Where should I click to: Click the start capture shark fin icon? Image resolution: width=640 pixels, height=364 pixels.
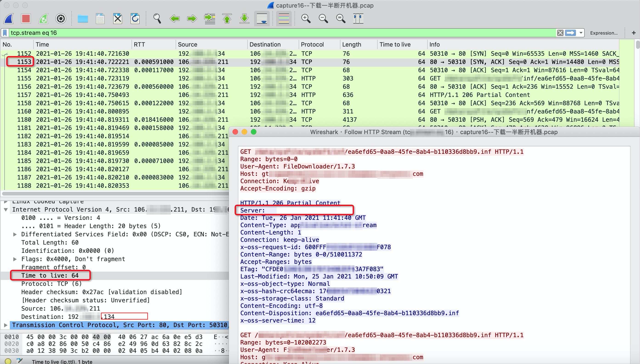pos(9,19)
